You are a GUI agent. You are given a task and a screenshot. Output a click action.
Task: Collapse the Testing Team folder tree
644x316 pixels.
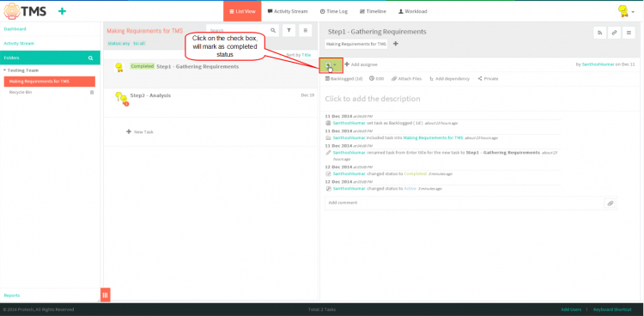pos(4,70)
